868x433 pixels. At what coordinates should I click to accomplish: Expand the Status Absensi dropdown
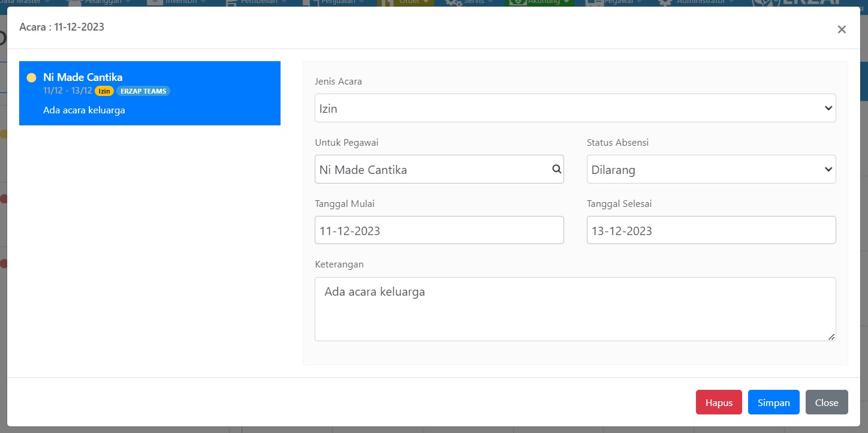[x=711, y=169]
